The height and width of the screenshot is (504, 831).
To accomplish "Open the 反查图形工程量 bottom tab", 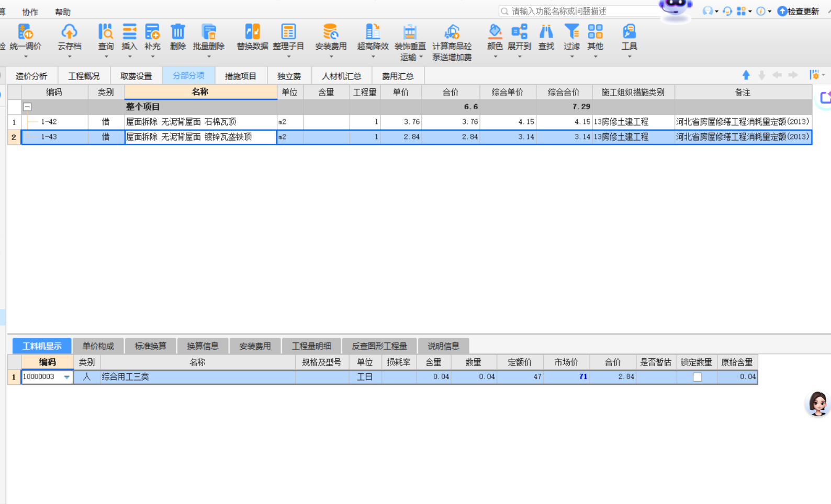I will pos(379,346).
